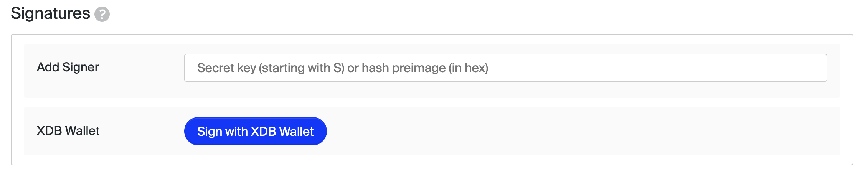Image resolution: width=868 pixels, height=178 pixels.
Task: Select the Add Signer label
Action: coord(68,67)
